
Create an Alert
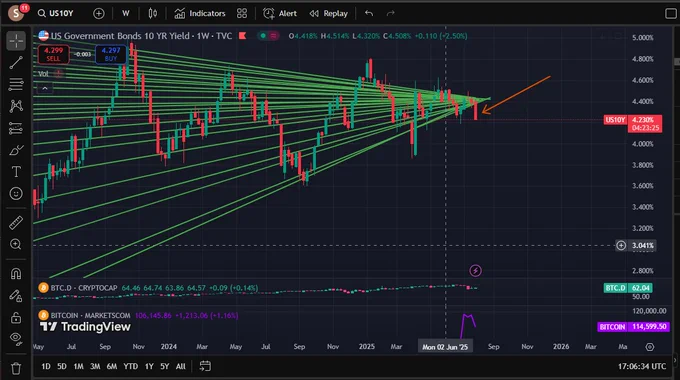click(280, 13)
